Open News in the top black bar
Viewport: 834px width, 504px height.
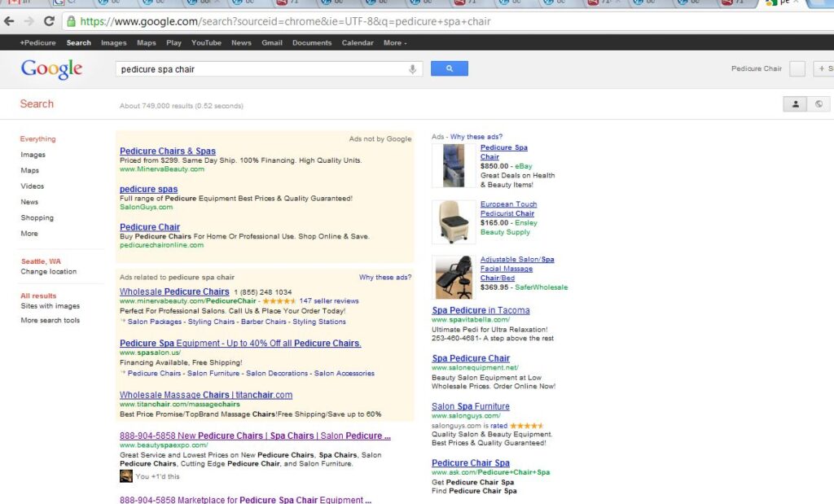[x=241, y=42]
